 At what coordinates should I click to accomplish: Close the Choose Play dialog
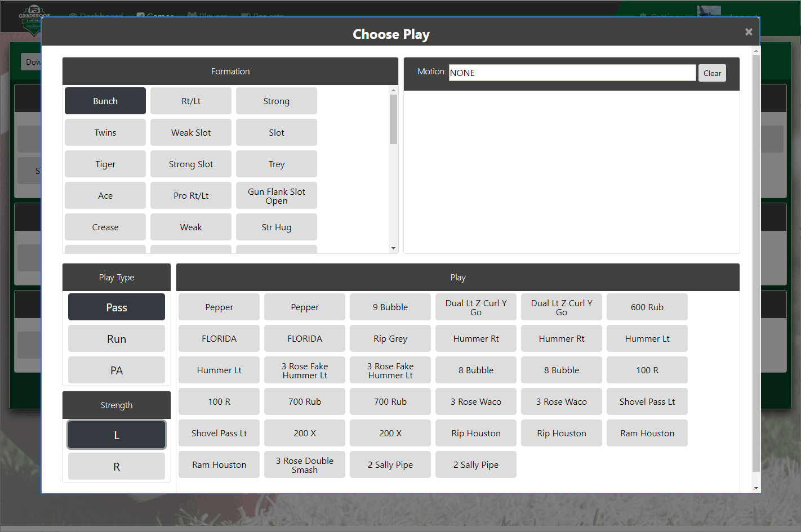pos(749,32)
